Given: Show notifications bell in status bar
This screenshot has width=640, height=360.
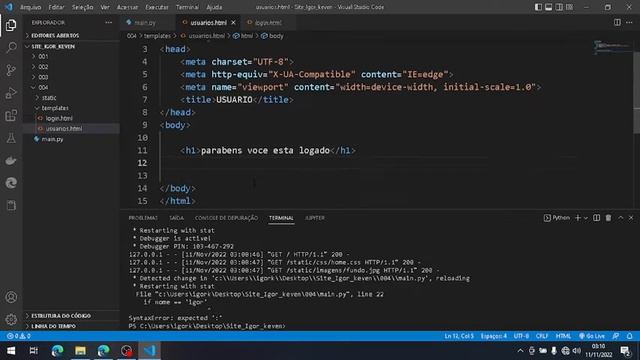Looking at the screenshot, I should [629, 336].
